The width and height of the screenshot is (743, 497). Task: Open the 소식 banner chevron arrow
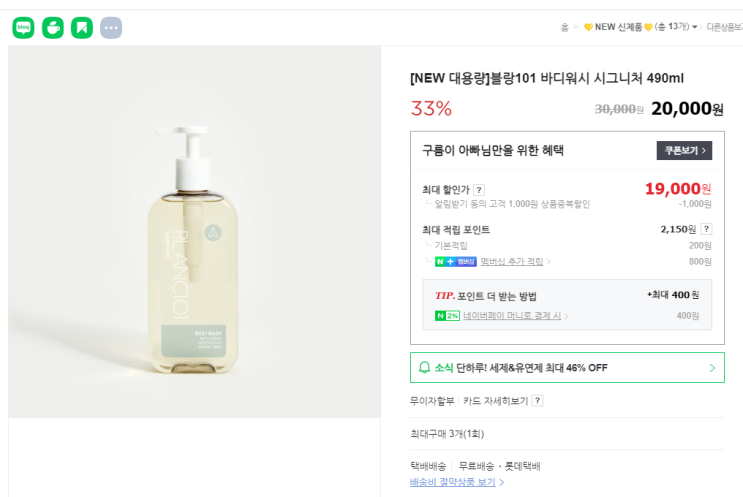click(x=712, y=368)
